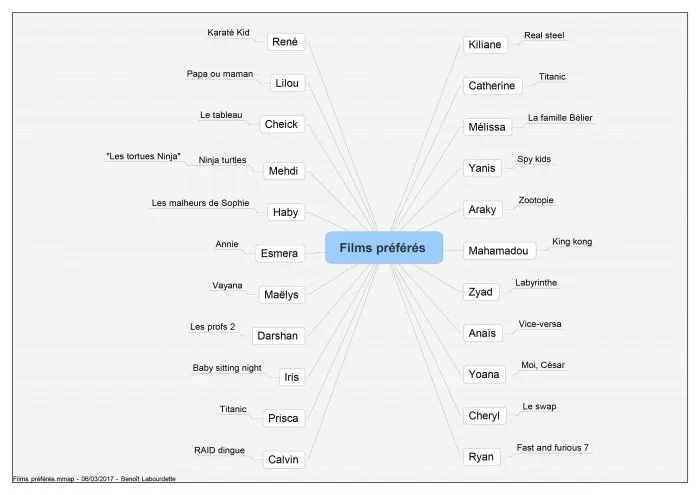Select the Cheick branch node
This screenshot has height=495, width=700.
(x=282, y=124)
